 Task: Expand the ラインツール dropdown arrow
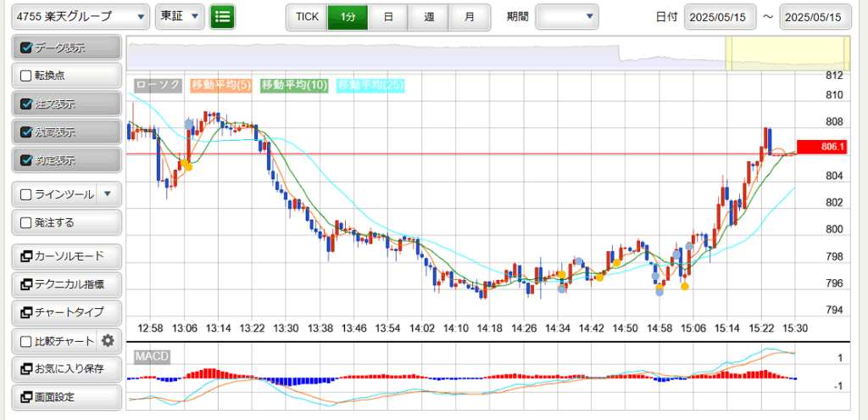coord(108,194)
